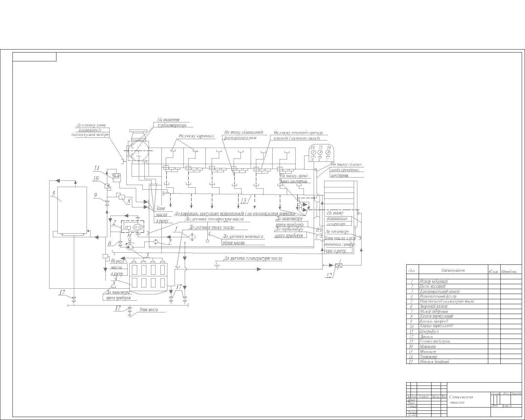Click the 'Кільк.' legend column header
This screenshot has width=525, height=420.
pos(494,271)
